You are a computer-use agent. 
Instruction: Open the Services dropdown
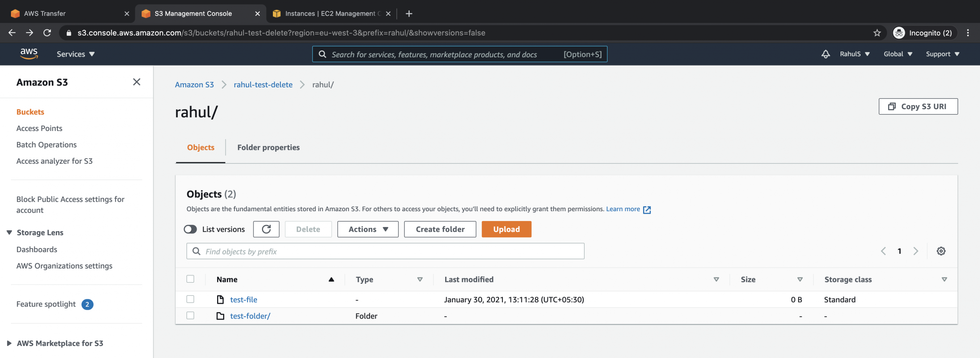75,54
